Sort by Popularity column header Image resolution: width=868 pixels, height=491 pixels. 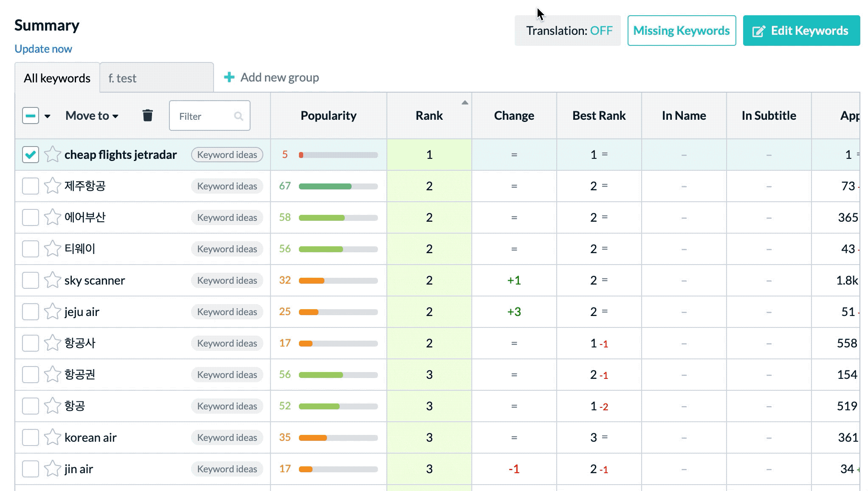pos(328,116)
